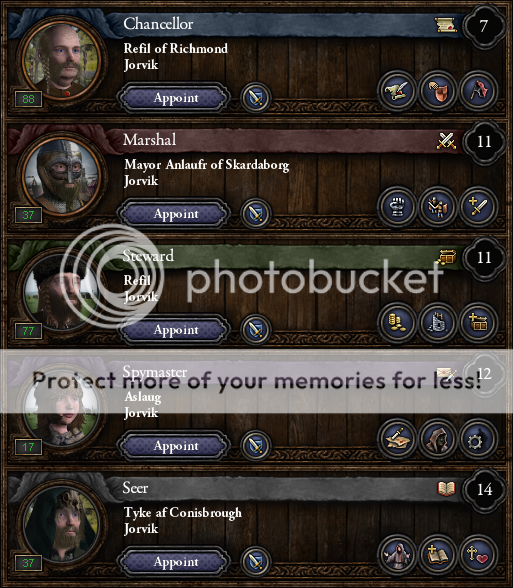The height and width of the screenshot is (588, 513).
Task: Click Tyke af Conisbrough's portrait
Action: point(62,524)
